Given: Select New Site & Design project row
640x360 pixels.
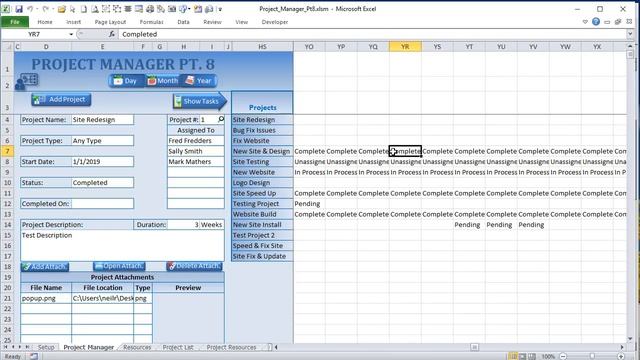Looking at the screenshot, I should [262, 151].
